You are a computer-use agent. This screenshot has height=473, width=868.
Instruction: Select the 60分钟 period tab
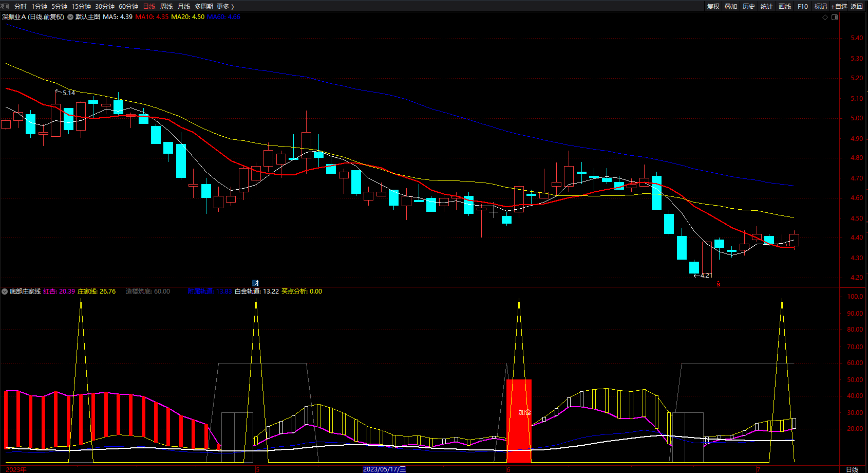128,7
